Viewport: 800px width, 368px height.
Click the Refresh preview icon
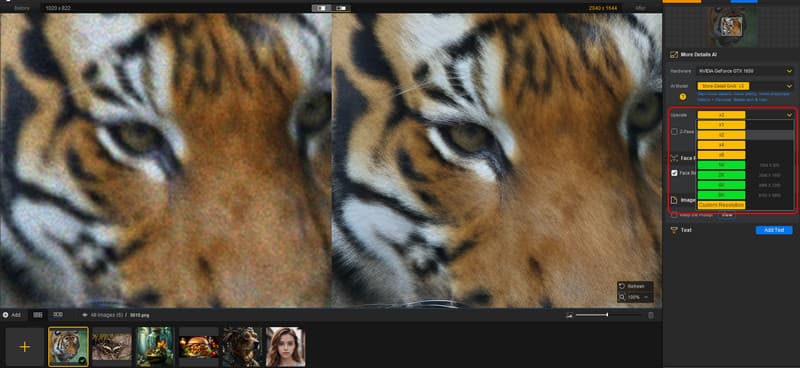coord(622,286)
